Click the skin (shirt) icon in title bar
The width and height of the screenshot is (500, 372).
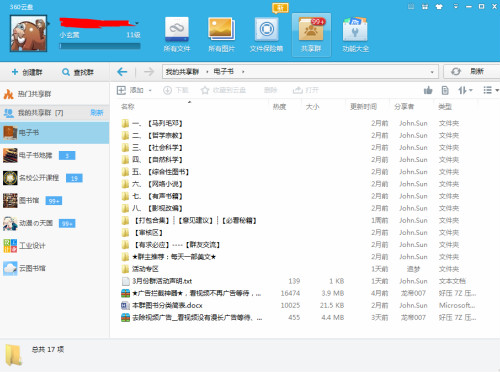pos(439,7)
